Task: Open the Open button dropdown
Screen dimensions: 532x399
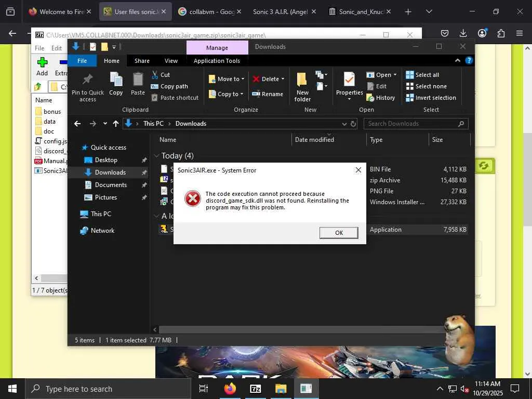Action: (395, 75)
